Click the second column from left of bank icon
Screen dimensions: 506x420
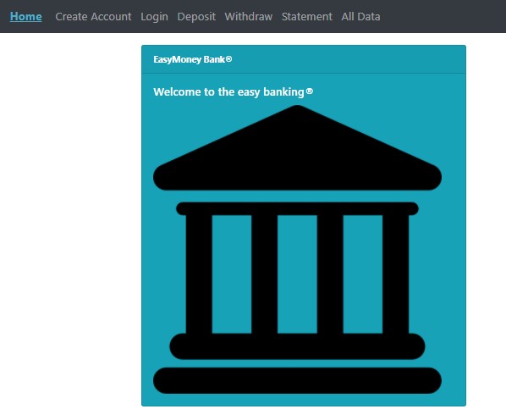pyautogui.click(x=264, y=274)
